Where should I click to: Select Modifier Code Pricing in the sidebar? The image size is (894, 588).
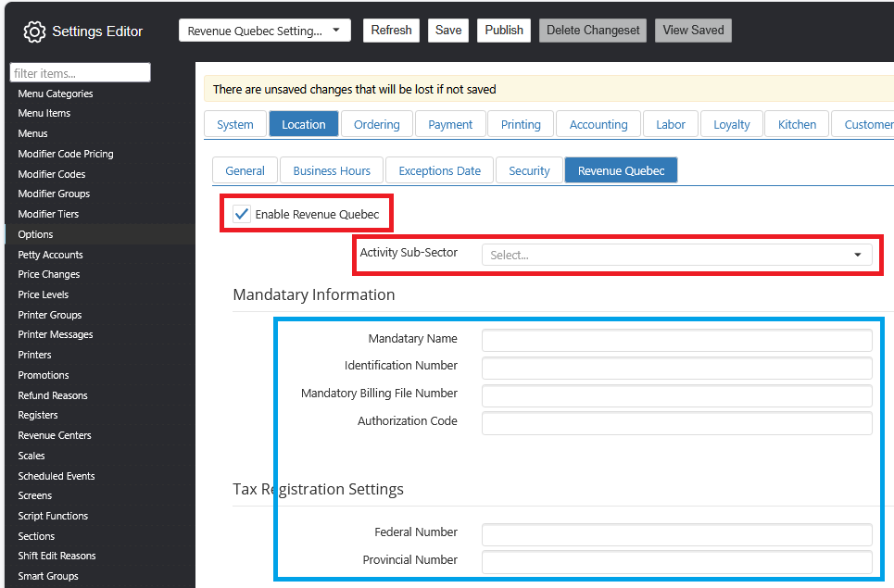tap(66, 154)
